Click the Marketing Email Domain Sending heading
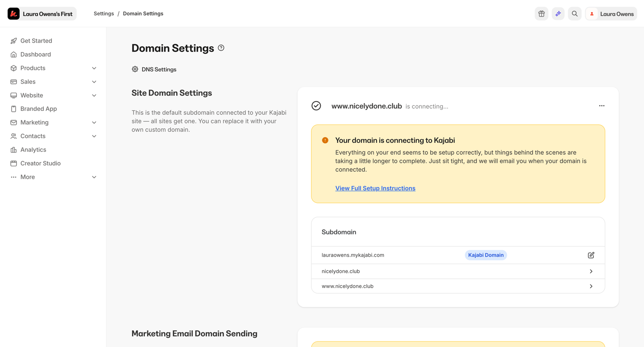The height and width of the screenshot is (347, 644). pos(194,333)
